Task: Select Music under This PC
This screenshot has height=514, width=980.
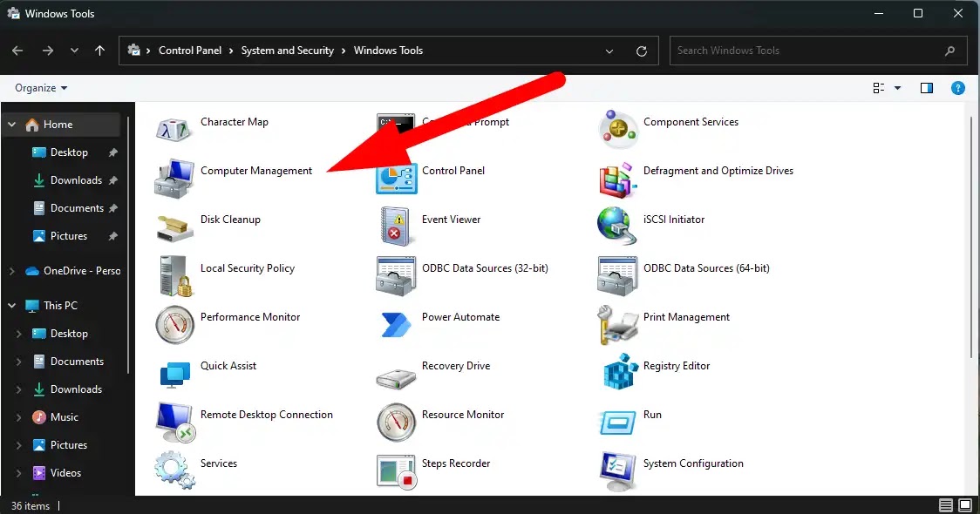Action: point(65,417)
